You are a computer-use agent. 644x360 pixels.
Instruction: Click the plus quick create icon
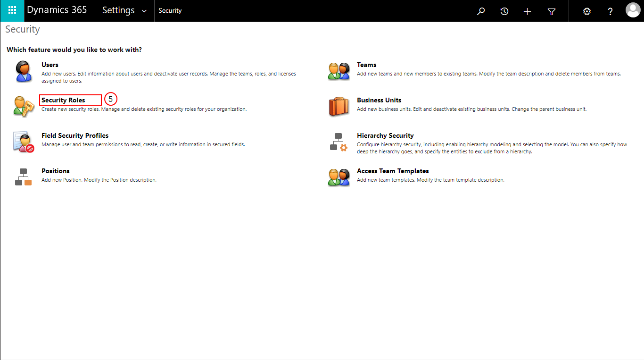(x=528, y=11)
